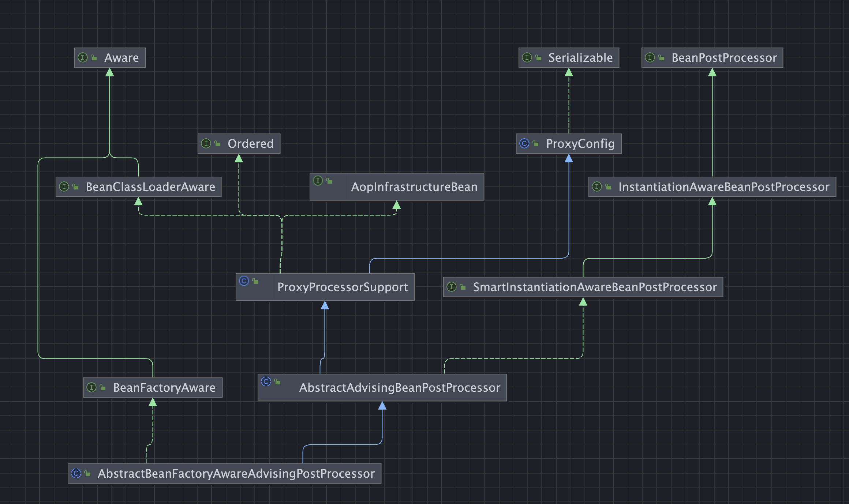The width and height of the screenshot is (849, 504).
Task: Click the interface icon beside BeanFactoryAware
Action: (91, 388)
